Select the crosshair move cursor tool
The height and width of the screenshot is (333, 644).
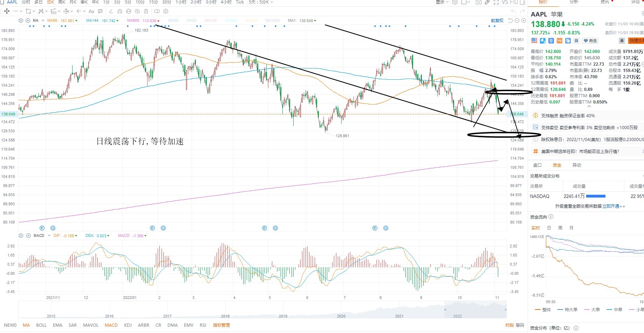click(x=7, y=11)
